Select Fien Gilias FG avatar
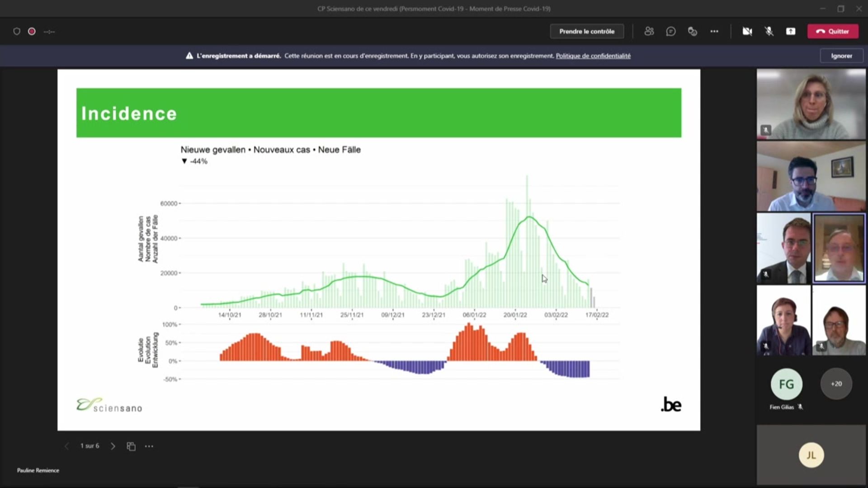Viewport: 868px width, 488px height. 787,384
